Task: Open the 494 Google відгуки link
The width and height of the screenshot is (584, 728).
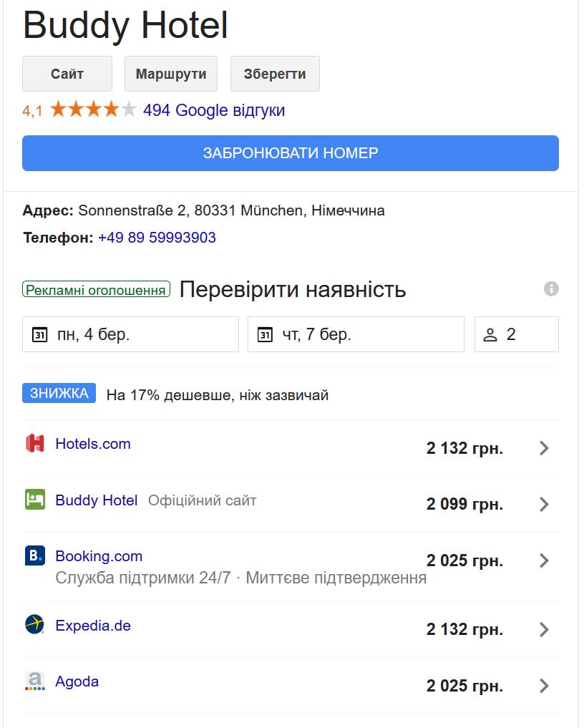Action: [214, 110]
